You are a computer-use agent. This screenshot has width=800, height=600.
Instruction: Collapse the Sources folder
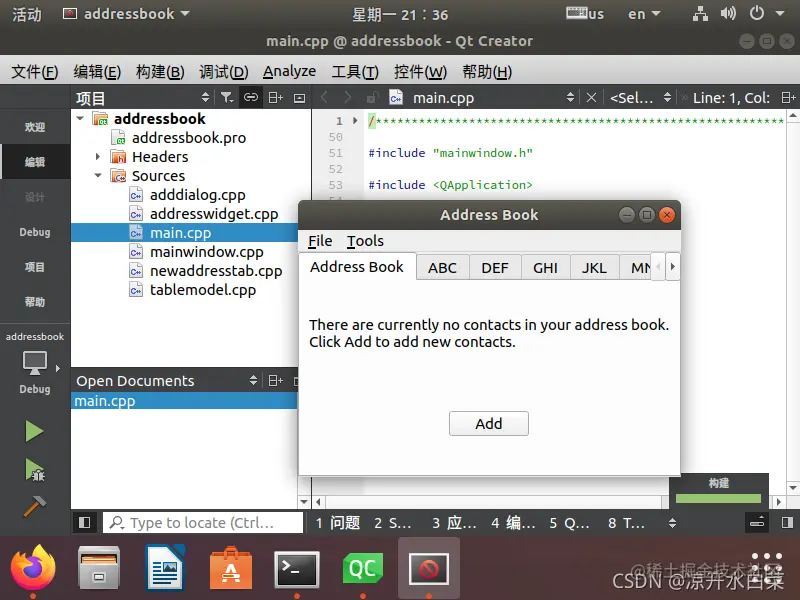pos(98,176)
